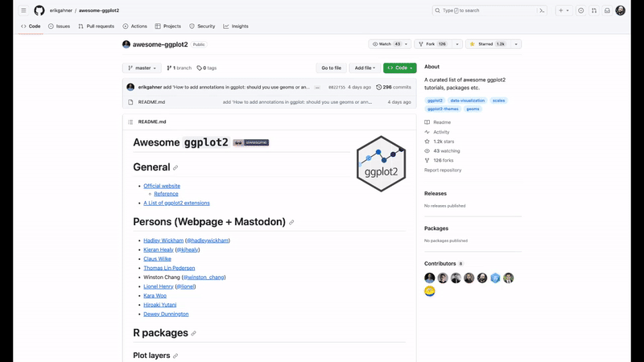The width and height of the screenshot is (644, 362).
Task: Open the issues icon in header
Action: 580,10
